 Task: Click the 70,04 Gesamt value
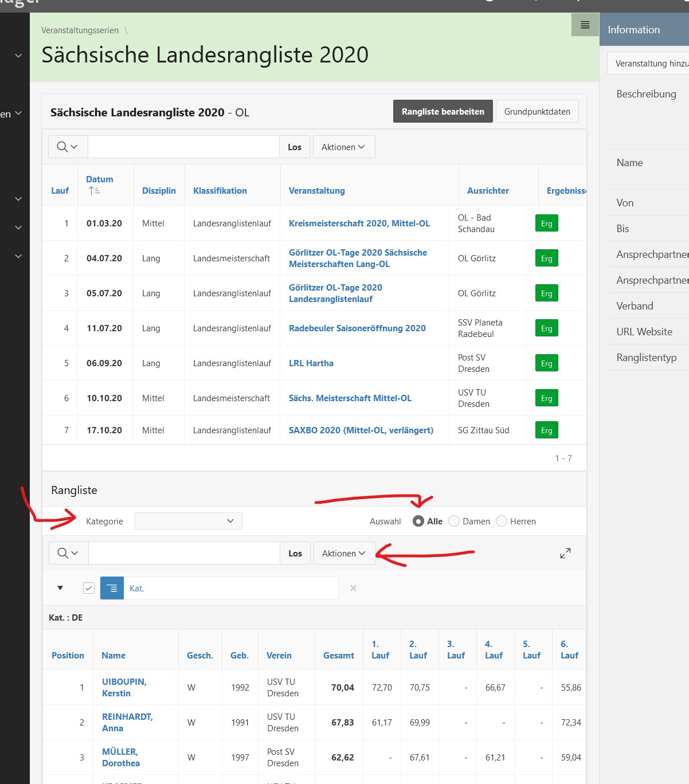pos(343,688)
